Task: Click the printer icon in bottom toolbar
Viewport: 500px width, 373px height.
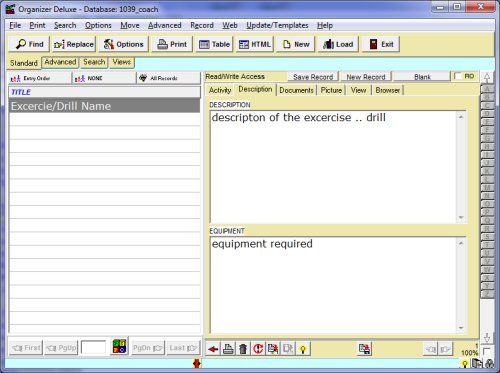Action: [x=228, y=349]
